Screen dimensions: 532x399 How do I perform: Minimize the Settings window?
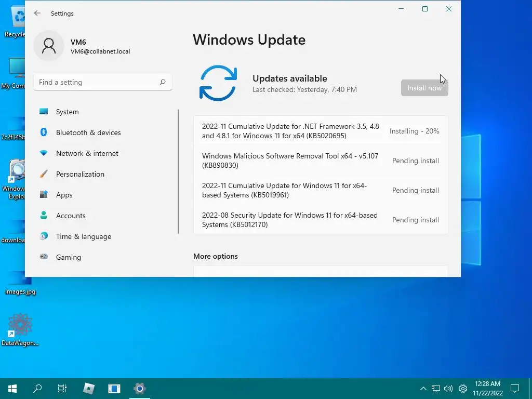[401, 9]
